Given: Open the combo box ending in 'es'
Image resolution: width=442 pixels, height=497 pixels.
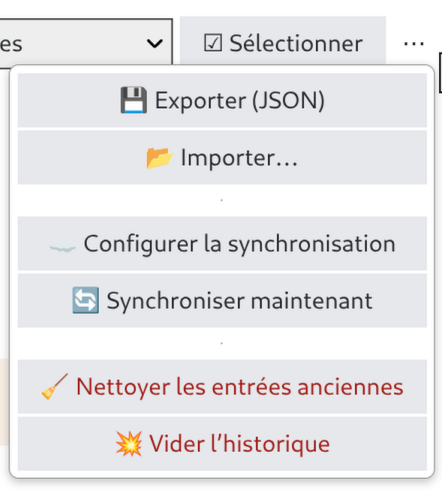Looking at the screenshot, I should point(84,43).
